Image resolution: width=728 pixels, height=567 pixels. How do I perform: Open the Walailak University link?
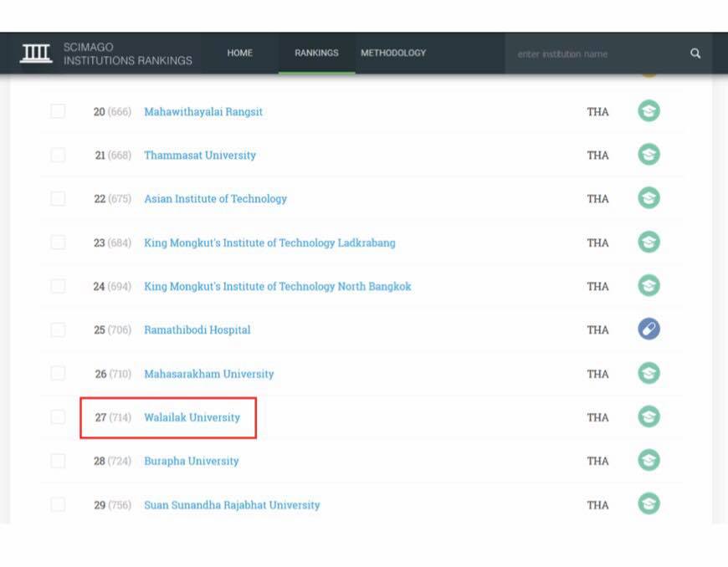tap(192, 417)
